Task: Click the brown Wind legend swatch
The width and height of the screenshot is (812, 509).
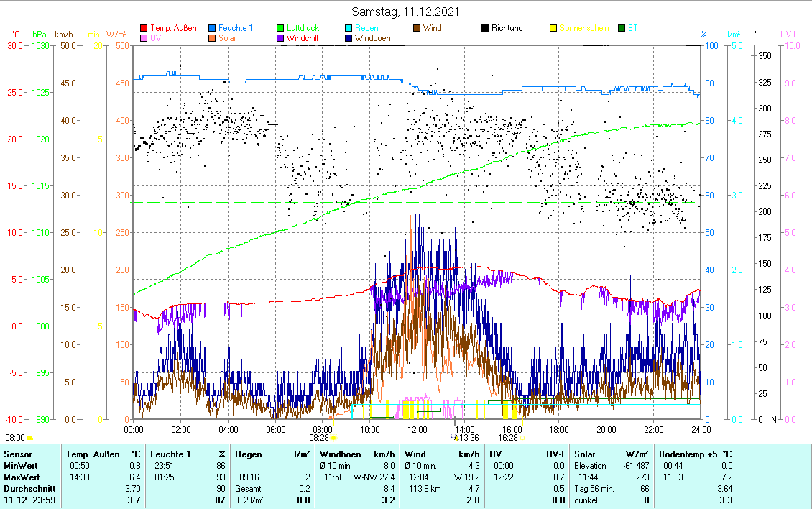Action: click(417, 29)
